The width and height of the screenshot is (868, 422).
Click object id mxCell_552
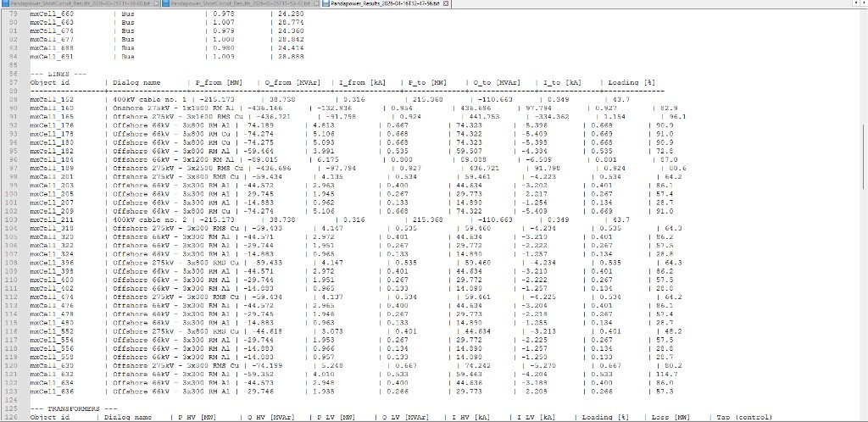coord(52,331)
